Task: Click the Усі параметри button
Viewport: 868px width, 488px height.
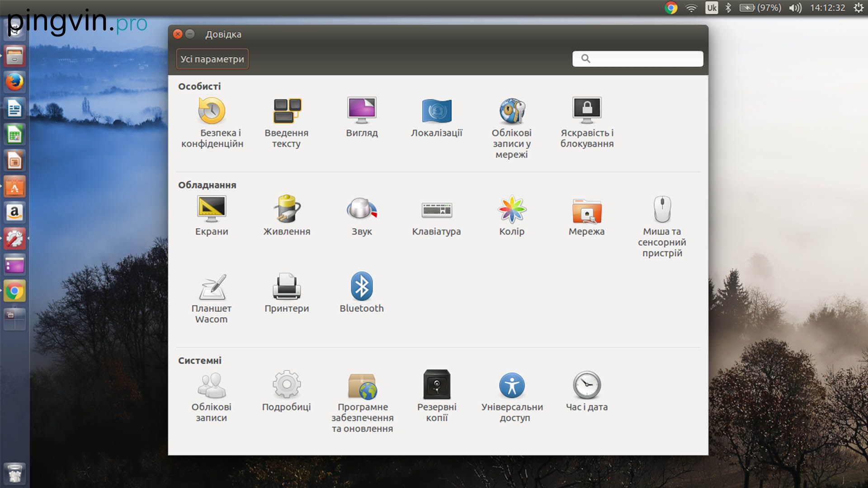Action: (x=212, y=59)
